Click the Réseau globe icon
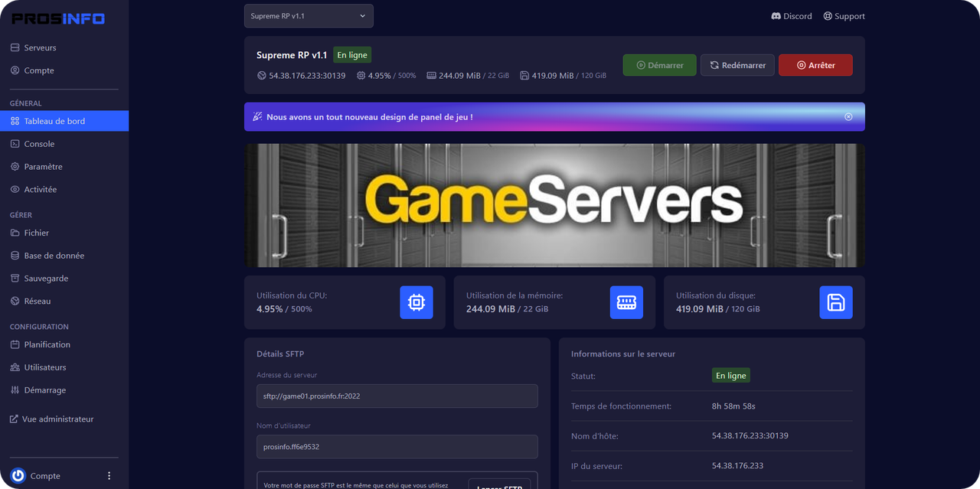The height and width of the screenshot is (489, 980). coord(15,302)
